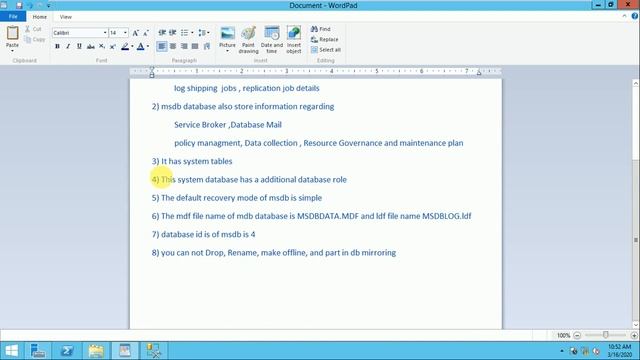640x360 pixels.
Task: Open the Windows Start button
Action: tap(11, 351)
